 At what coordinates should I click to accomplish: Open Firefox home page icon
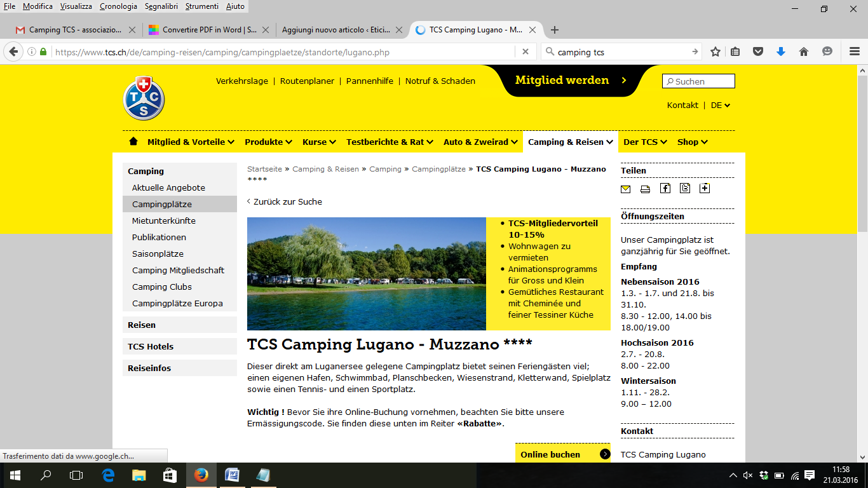point(804,52)
